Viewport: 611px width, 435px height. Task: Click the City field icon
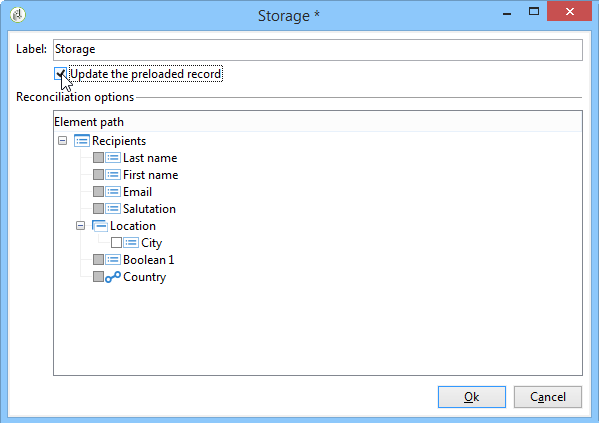tap(131, 243)
